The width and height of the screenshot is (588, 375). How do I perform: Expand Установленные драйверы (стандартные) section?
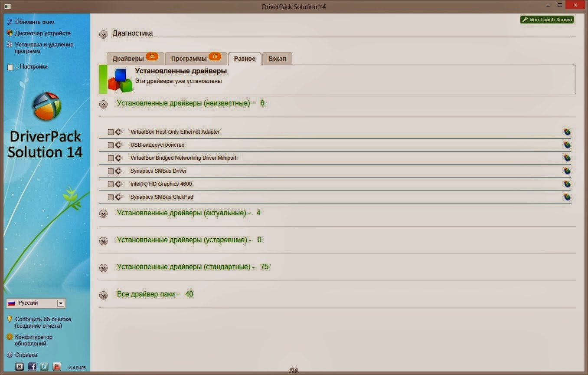(x=103, y=268)
